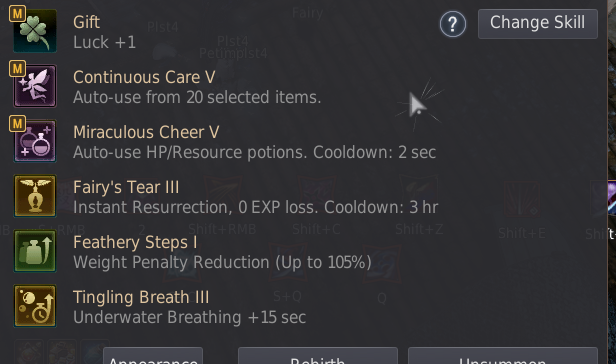
Task: Select the Fairy's Tear III icon
Action: (35, 196)
